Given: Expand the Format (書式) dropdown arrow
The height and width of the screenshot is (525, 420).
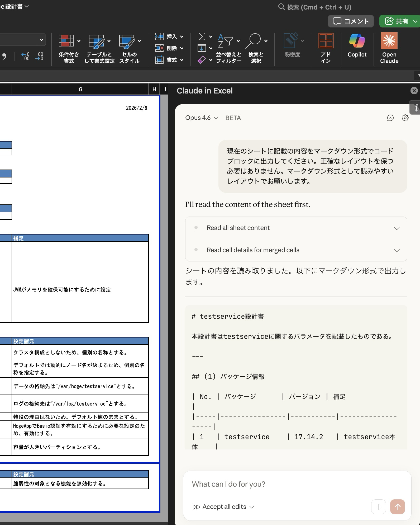Looking at the screenshot, I should coord(182,60).
